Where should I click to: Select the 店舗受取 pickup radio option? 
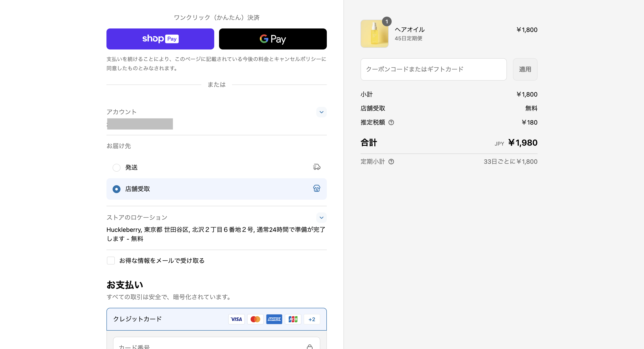coord(117,189)
